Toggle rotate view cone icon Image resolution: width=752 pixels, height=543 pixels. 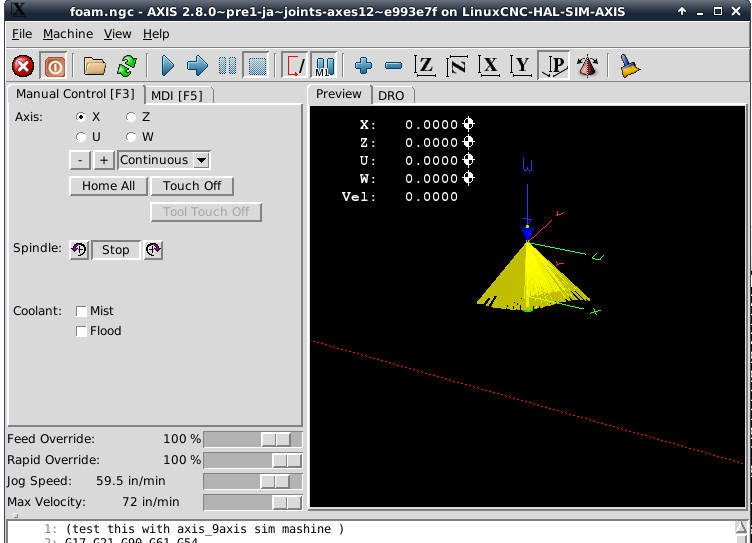[588, 66]
